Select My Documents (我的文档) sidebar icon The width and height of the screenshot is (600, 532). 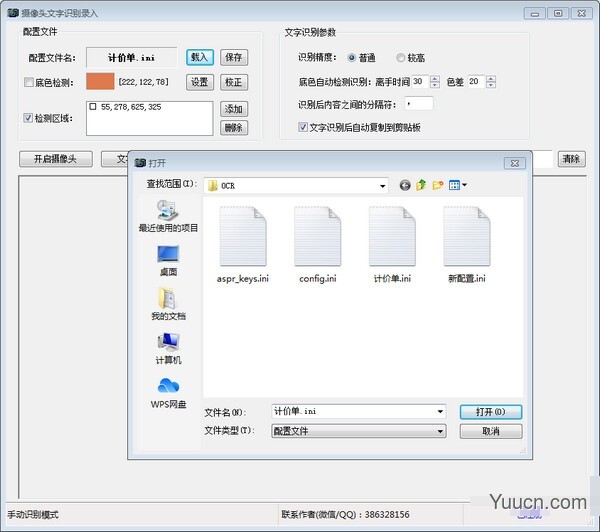pos(168,298)
